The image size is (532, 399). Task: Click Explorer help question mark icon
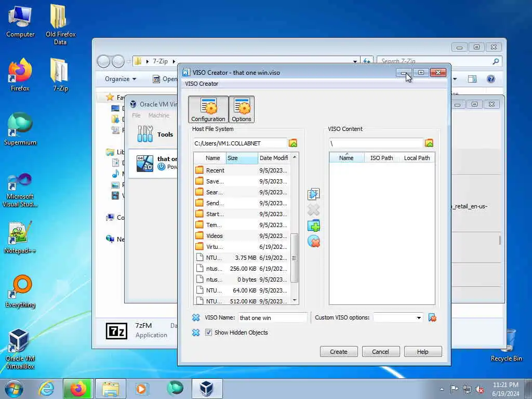click(x=490, y=79)
